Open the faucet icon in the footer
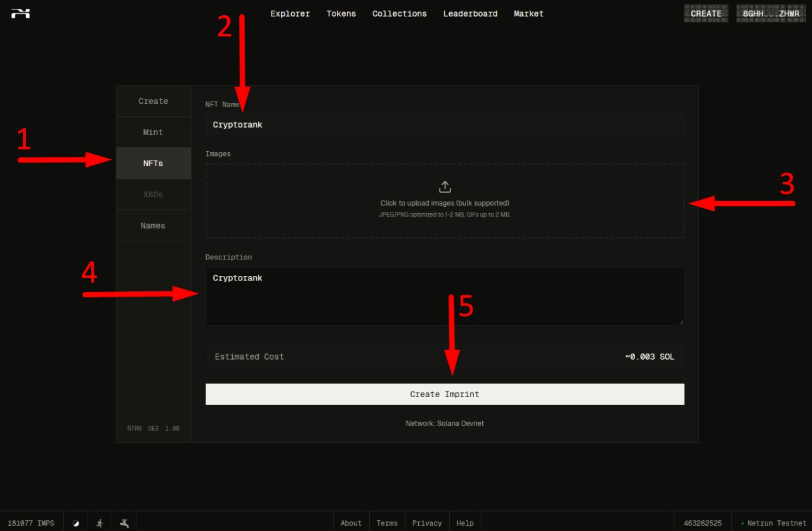Viewport: 812px width, 531px height. click(124, 523)
